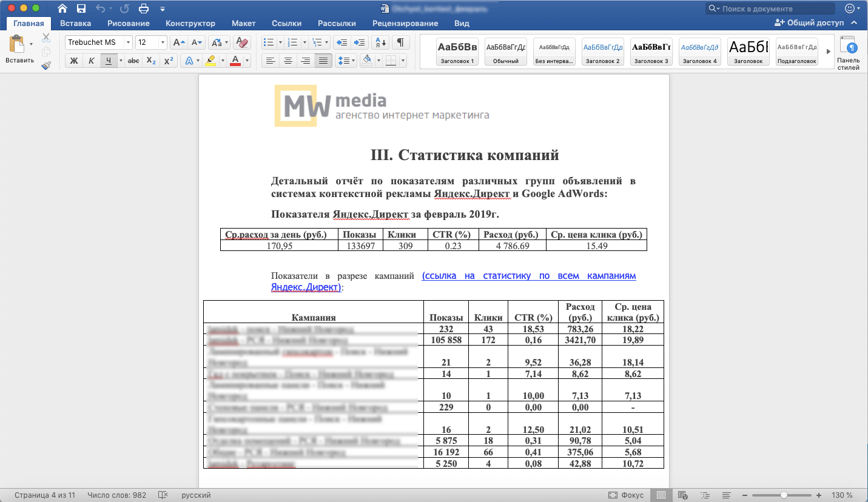Click the Increase Indent icon
The image size is (868, 502).
click(x=360, y=42)
